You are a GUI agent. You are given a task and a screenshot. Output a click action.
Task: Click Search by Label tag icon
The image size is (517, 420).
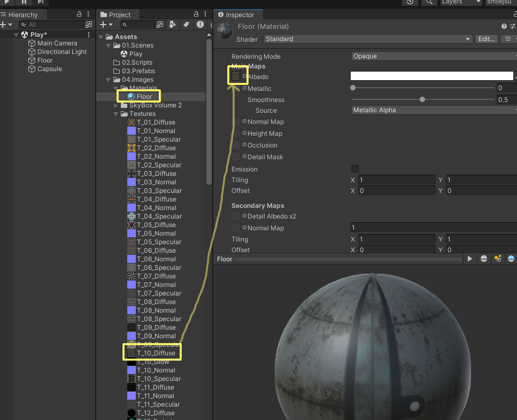186,25
